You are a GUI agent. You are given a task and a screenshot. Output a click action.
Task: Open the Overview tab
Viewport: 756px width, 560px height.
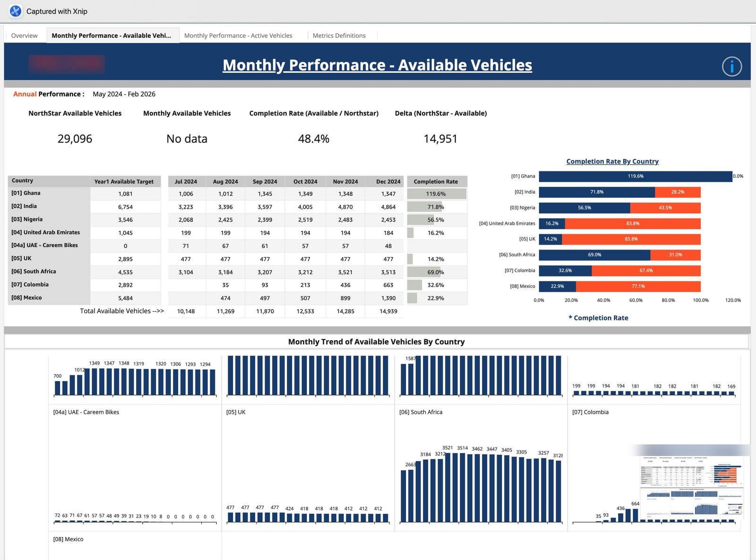click(x=24, y=35)
